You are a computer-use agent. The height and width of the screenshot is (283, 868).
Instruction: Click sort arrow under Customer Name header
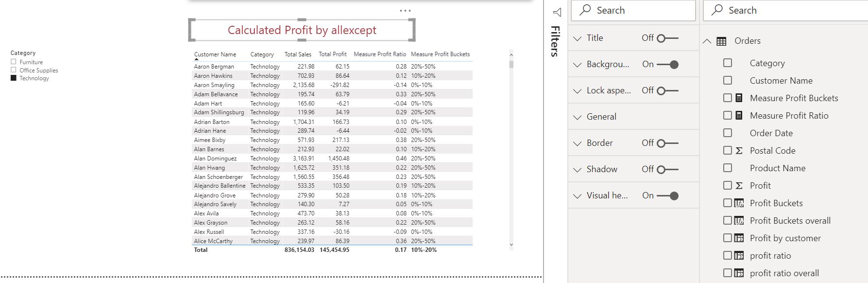[x=196, y=59]
